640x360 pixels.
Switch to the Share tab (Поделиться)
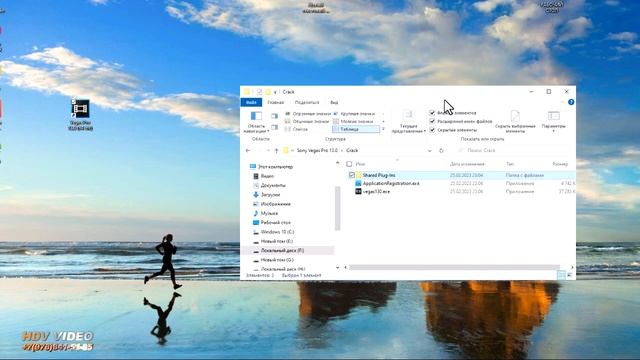[307, 102]
